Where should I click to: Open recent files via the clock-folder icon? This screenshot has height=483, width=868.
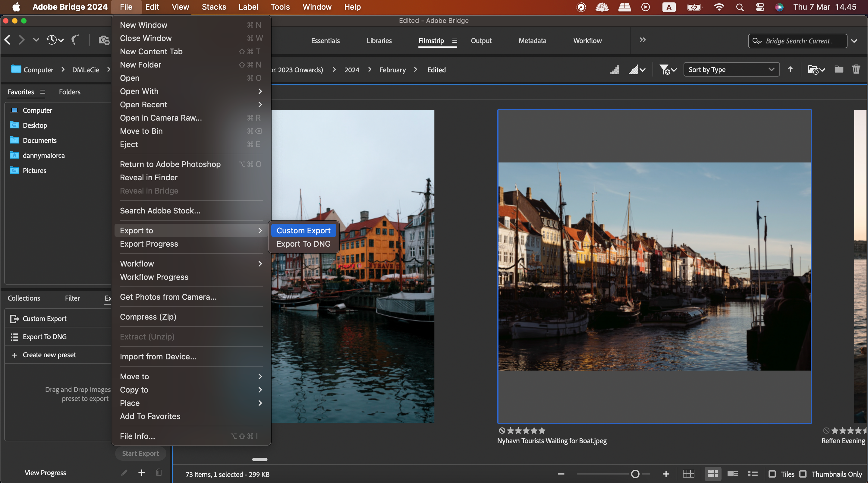click(x=815, y=70)
